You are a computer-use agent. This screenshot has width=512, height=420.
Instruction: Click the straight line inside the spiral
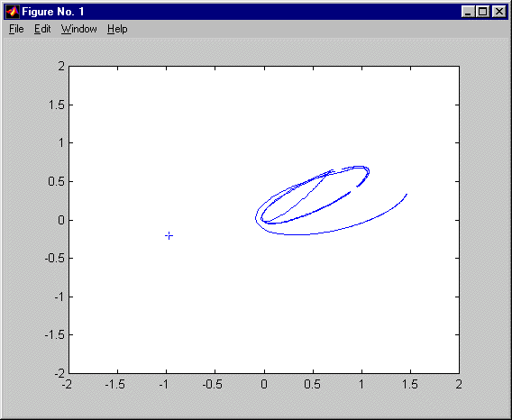tap(297, 197)
